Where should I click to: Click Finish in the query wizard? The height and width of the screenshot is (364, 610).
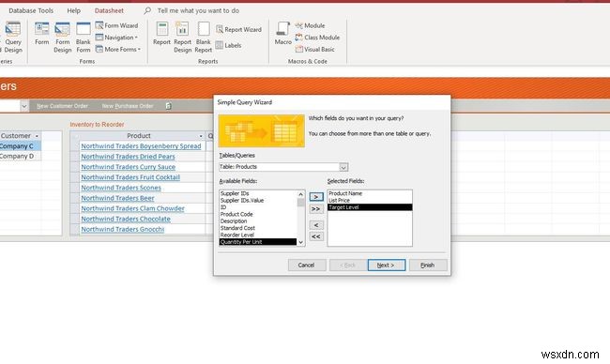(428, 265)
